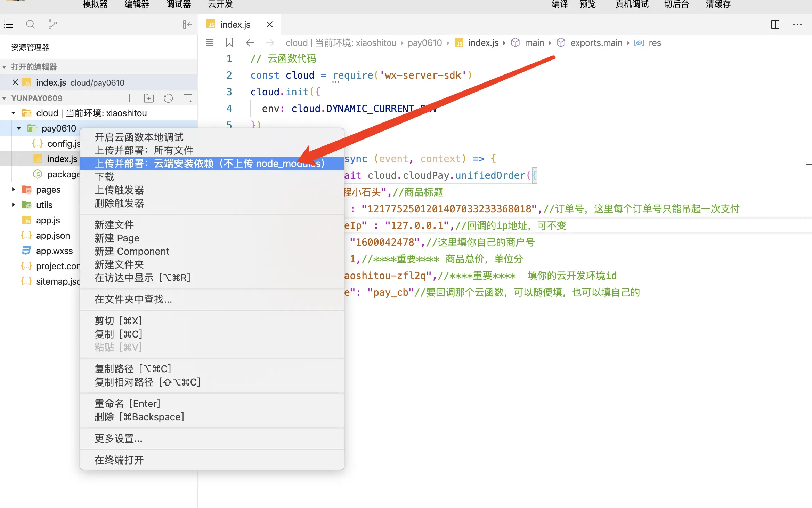Open the source control branch icon
The width and height of the screenshot is (812, 508).
[x=52, y=24]
